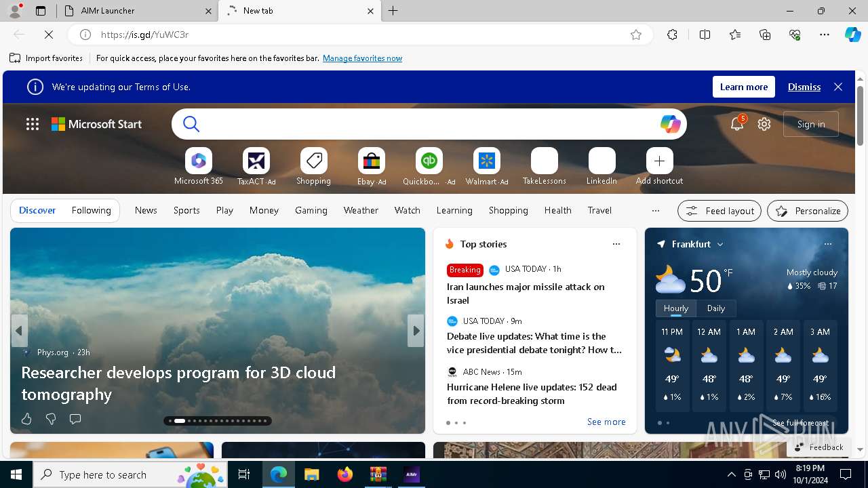The image size is (868, 488).
Task: Open Feed layout options
Action: (719, 211)
